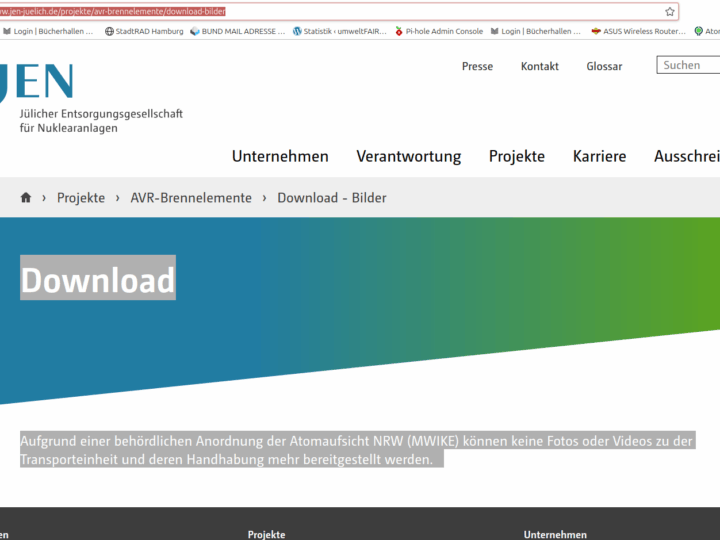The width and height of the screenshot is (720, 540).
Task: Click the footer Unternehmen heading
Action: pos(555,534)
